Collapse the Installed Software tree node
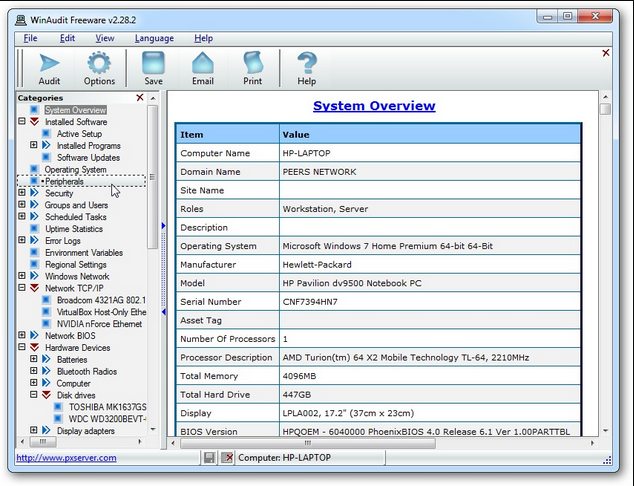This screenshot has height=486, width=634. pyautogui.click(x=22, y=121)
